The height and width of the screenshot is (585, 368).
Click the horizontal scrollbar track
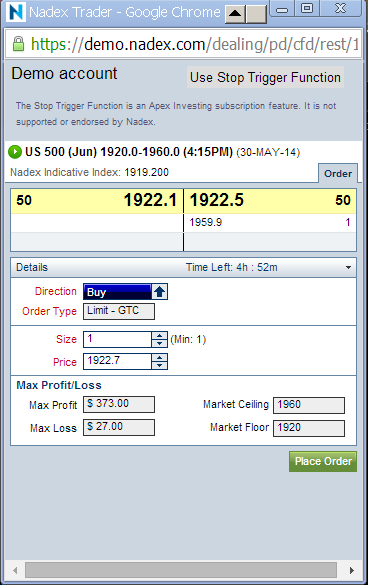(181, 570)
